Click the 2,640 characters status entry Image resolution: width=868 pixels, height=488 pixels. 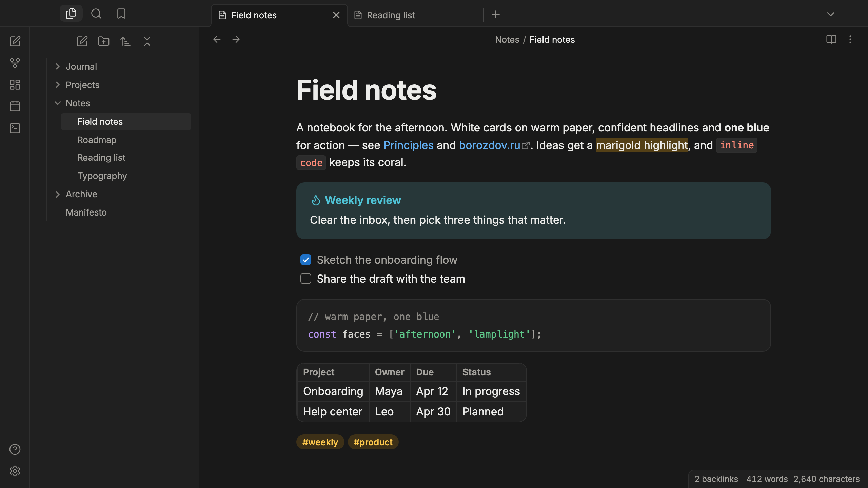click(827, 479)
